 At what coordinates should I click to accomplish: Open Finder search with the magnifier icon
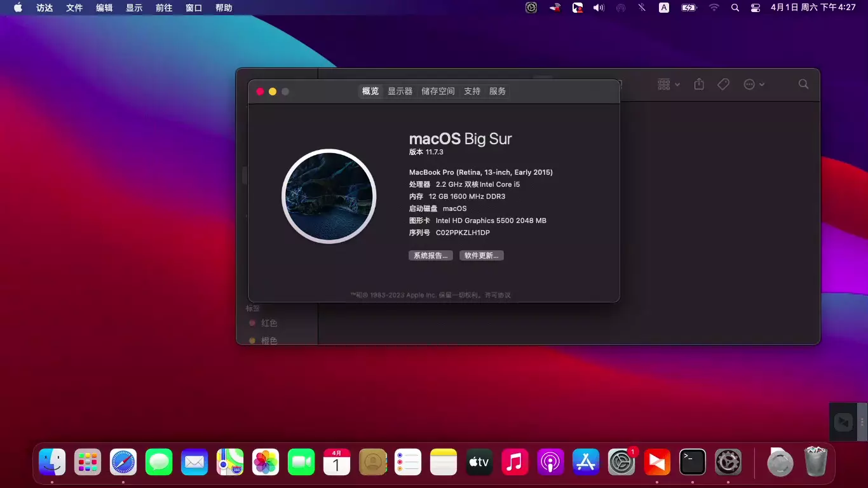coord(803,84)
